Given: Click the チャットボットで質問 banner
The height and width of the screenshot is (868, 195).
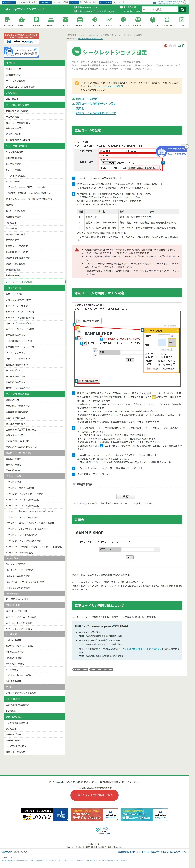Looking at the screenshot, I should tap(22, 52).
